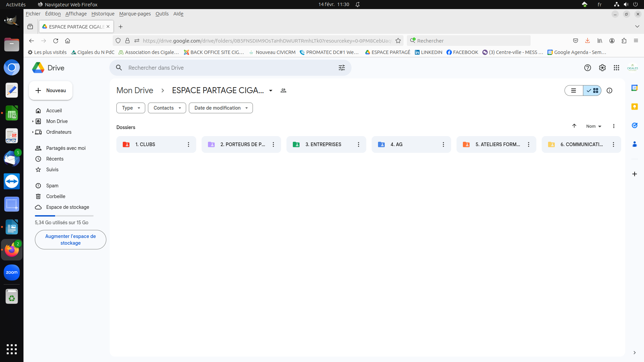Open Partagés avec moi section
The width and height of the screenshot is (644, 362).
[x=66, y=148]
